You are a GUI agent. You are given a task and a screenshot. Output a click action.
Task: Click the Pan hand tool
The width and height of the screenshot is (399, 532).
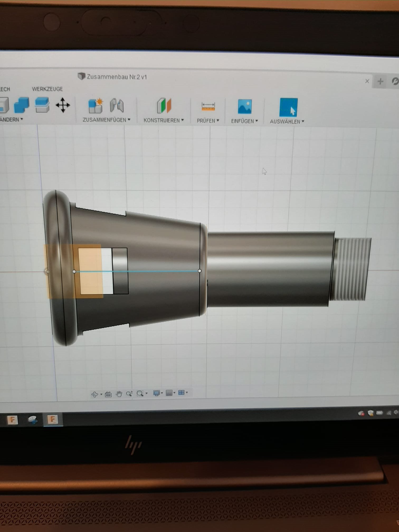coord(119,394)
